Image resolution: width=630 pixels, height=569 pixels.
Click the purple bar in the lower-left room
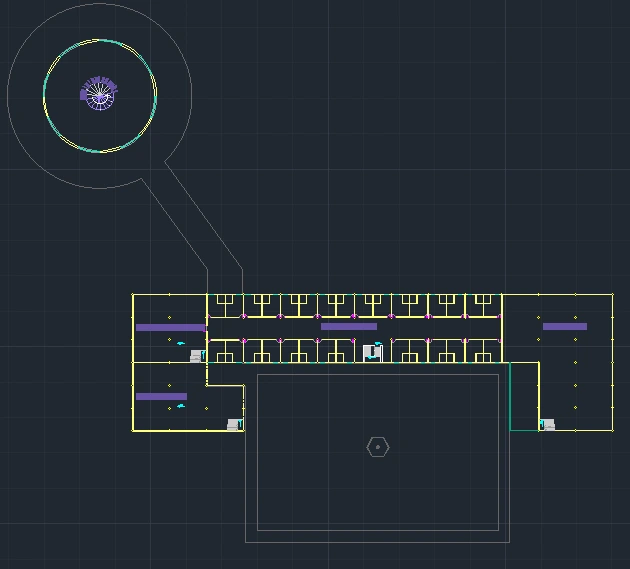(161, 396)
